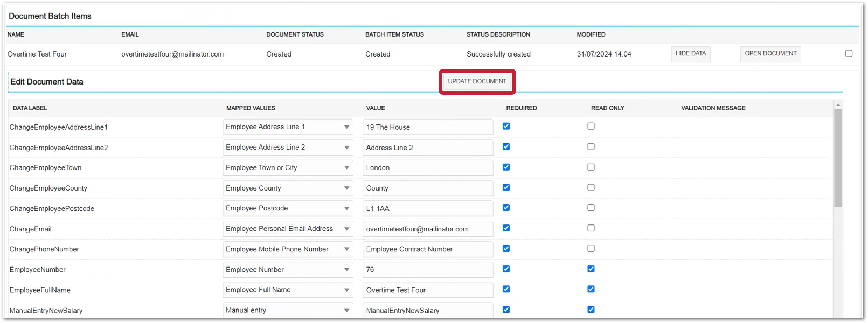Open the Manual entry mapped value dropdown
868x323 pixels.
[x=288, y=310]
